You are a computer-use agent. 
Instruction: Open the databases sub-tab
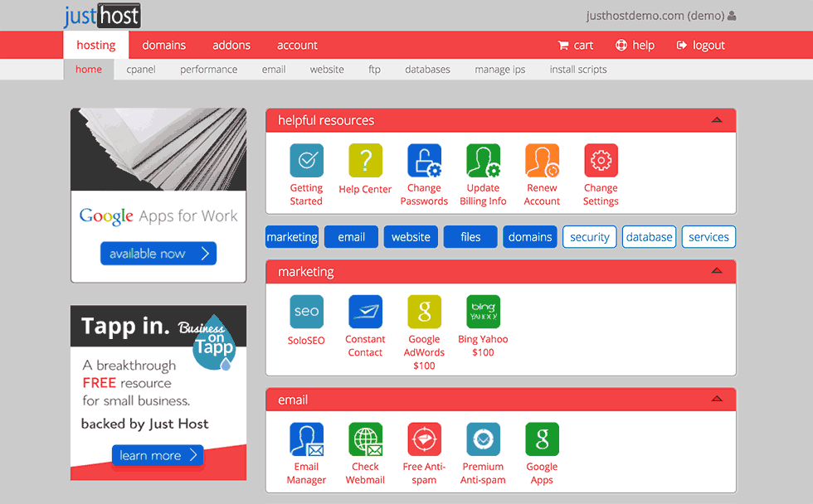(427, 70)
